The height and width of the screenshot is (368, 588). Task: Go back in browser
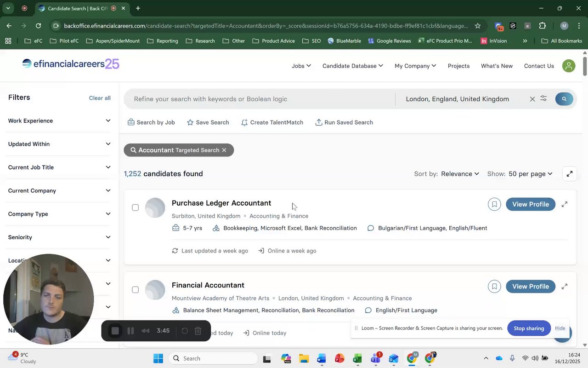pos(9,26)
